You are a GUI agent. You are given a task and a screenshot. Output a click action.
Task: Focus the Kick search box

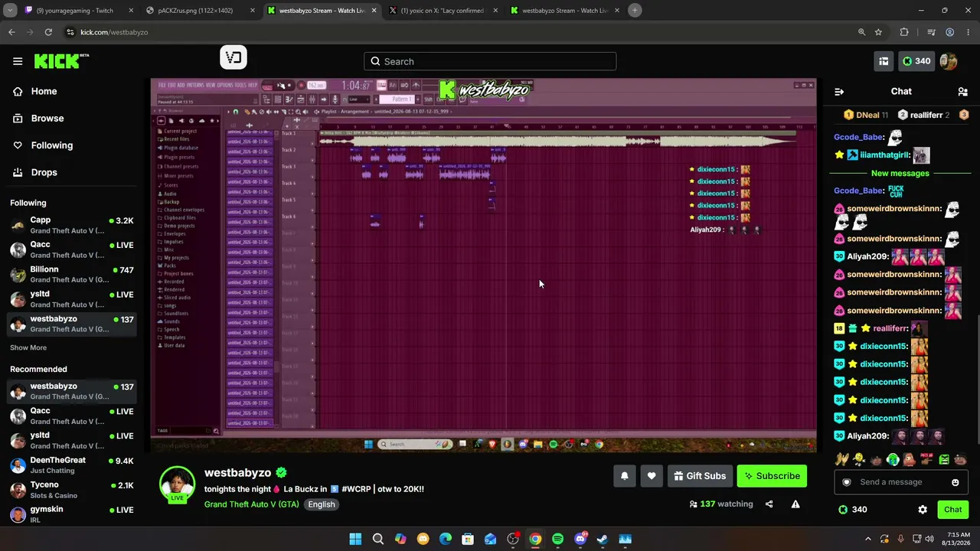(490, 61)
